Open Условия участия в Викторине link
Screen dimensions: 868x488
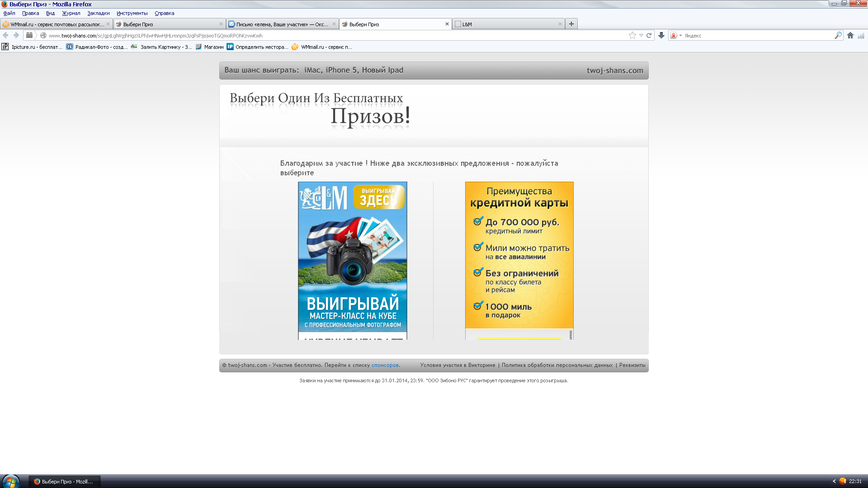[458, 365]
